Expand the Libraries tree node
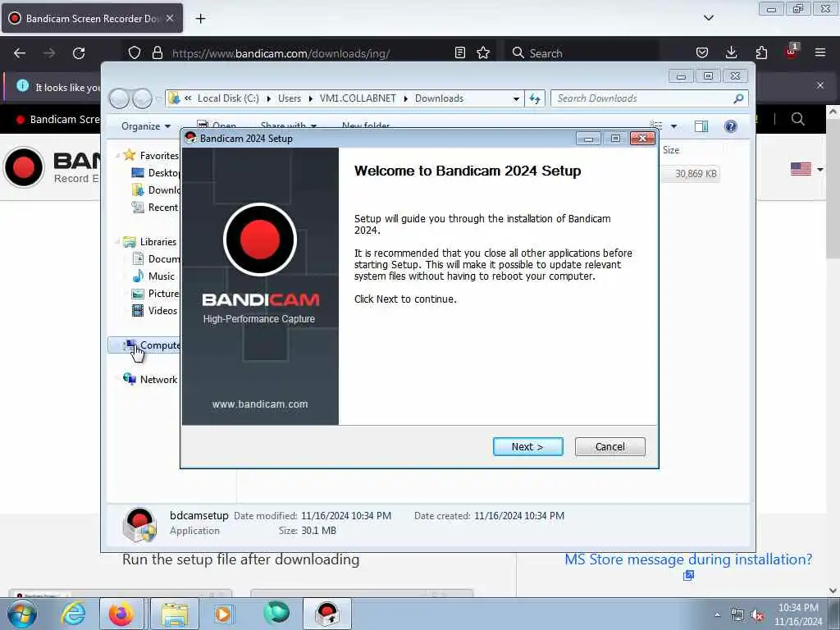 tap(116, 242)
